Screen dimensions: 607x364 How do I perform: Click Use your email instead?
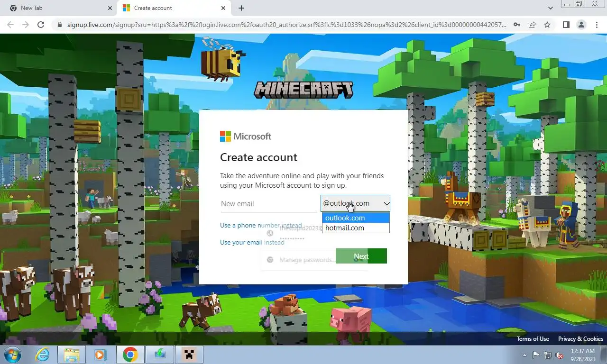point(252,242)
